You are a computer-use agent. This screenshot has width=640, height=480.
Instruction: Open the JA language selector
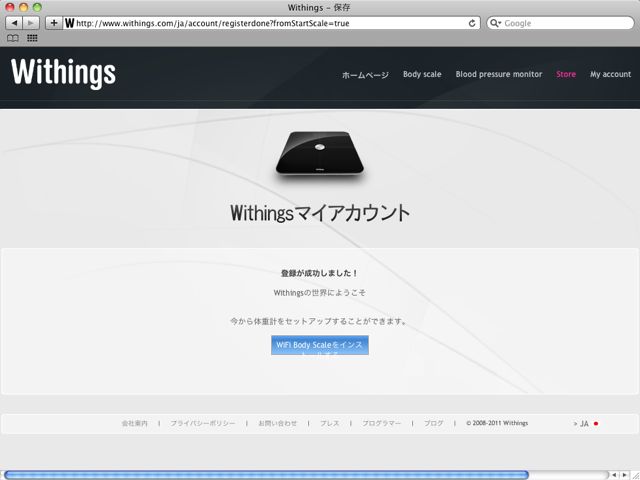pos(586,424)
